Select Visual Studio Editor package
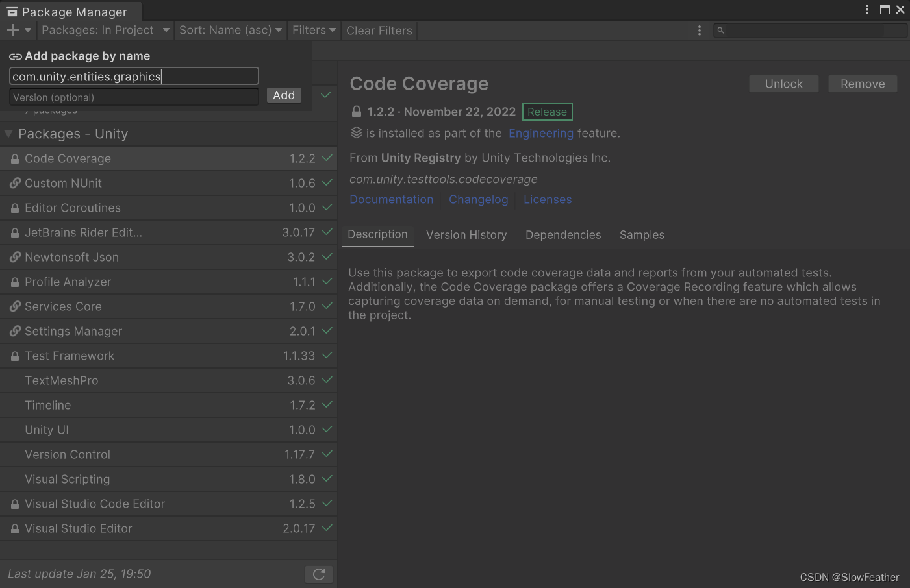 tap(169, 528)
